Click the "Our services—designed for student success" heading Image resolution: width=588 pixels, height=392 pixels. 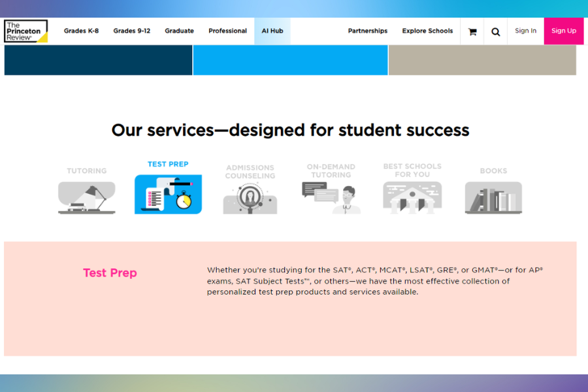pyautogui.click(x=290, y=130)
